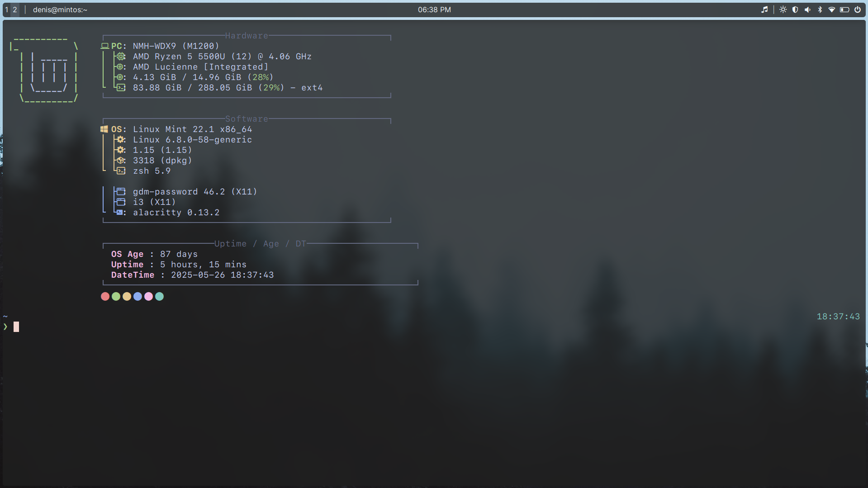Click the green color dot

pyautogui.click(x=116, y=297)
